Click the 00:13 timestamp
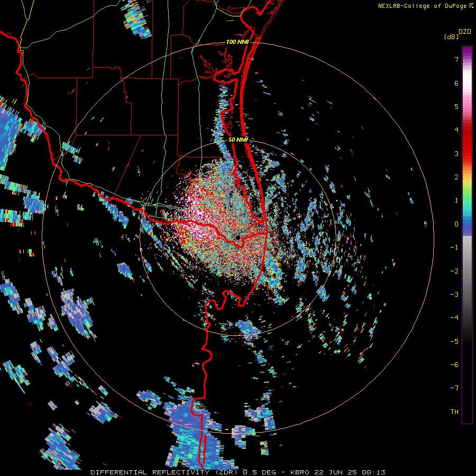The image size is (476, 476). tap(375, 472)
